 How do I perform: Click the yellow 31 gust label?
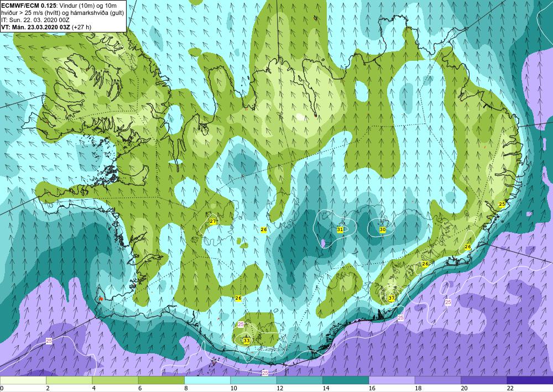point(340,229)
